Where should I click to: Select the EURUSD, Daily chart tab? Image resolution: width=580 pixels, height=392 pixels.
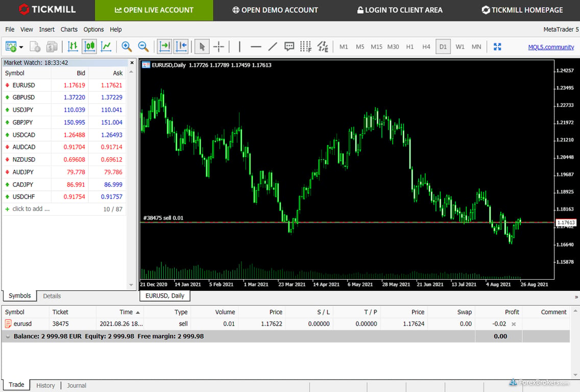coord(164,296)
